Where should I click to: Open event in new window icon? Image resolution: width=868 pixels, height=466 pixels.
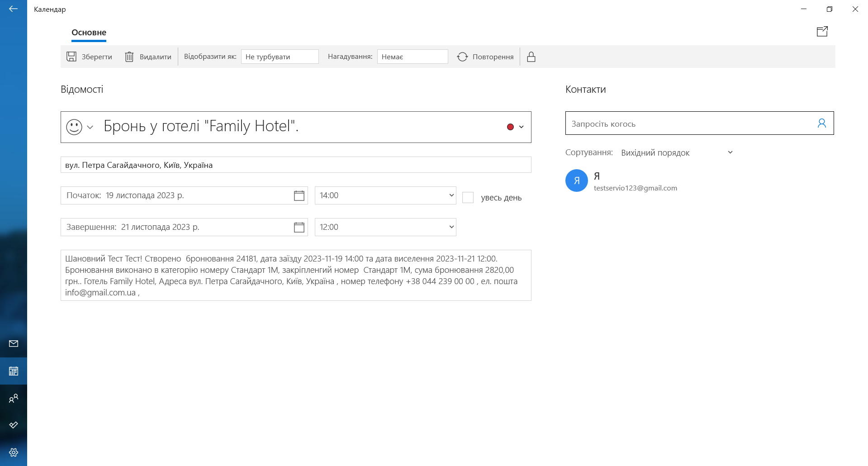822,31
